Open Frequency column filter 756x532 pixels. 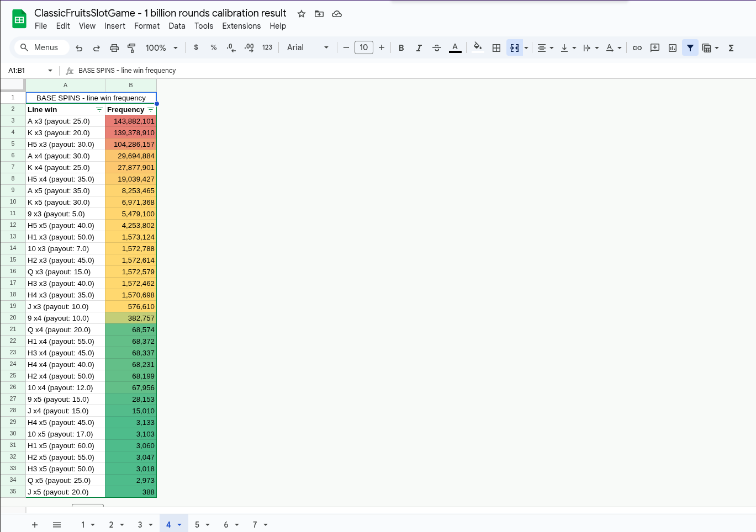coord(151,110)
